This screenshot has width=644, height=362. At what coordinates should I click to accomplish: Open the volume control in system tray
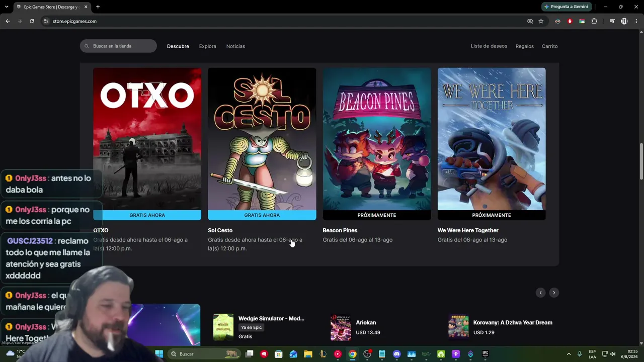click(612, 354)
